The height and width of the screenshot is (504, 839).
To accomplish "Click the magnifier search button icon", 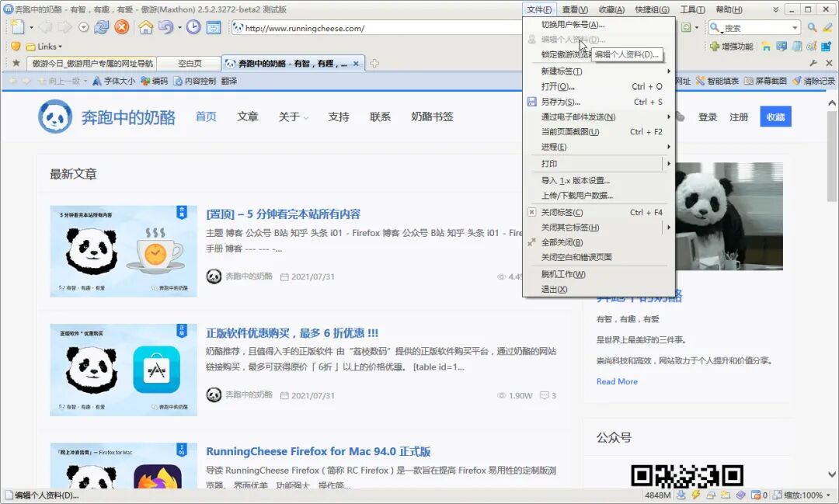I will tap(813, 27).
